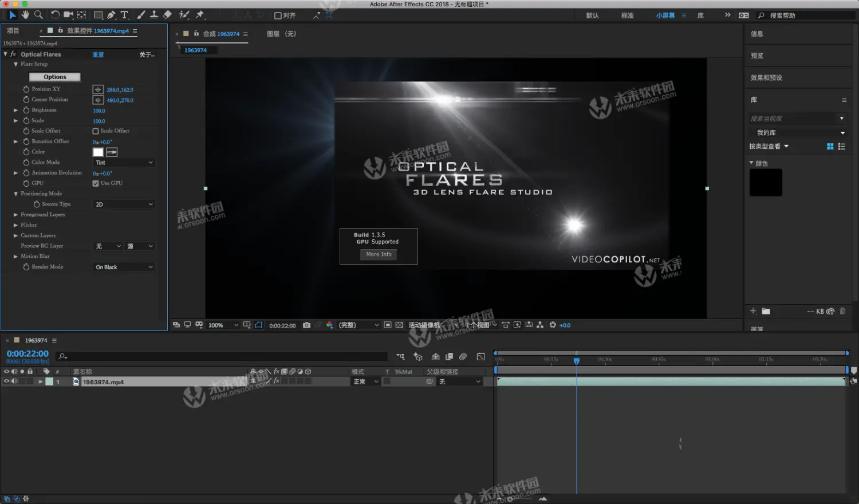Viewport: 859px width, 504px height.
Task: Open the composition mini-flowchart in timeline
Action: point(400,357)
